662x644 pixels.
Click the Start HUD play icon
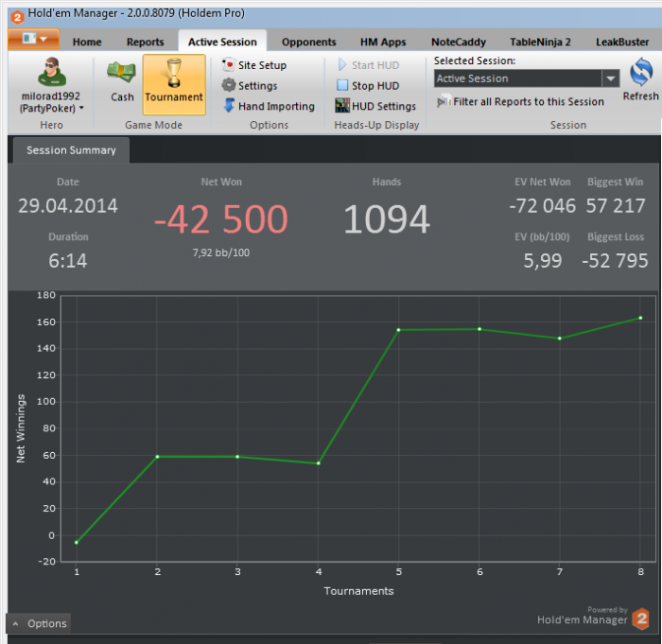(342, 64)
